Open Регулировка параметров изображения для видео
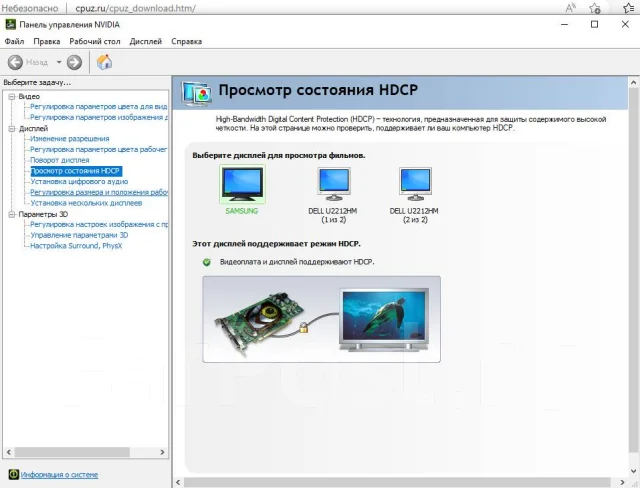640x488 pixels. click(x=99, y=117)
